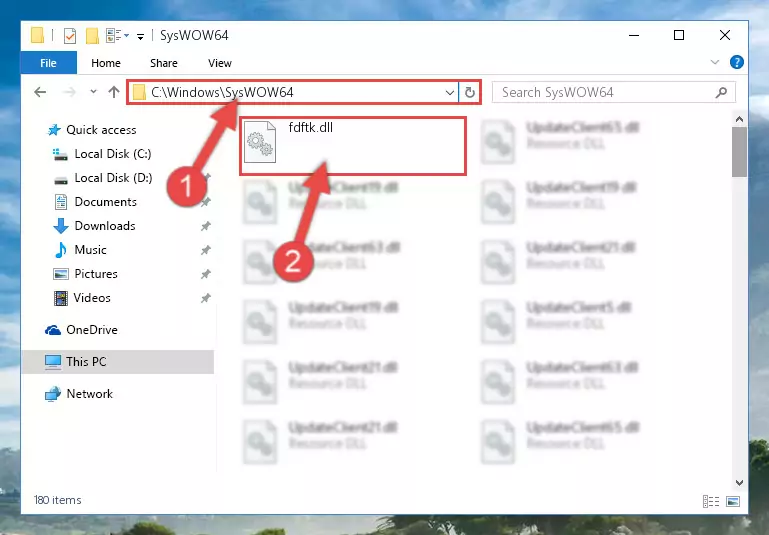Click the Search SysWOW64 field
This screenshot has width=769, height=535.
(x=613, y=92)
